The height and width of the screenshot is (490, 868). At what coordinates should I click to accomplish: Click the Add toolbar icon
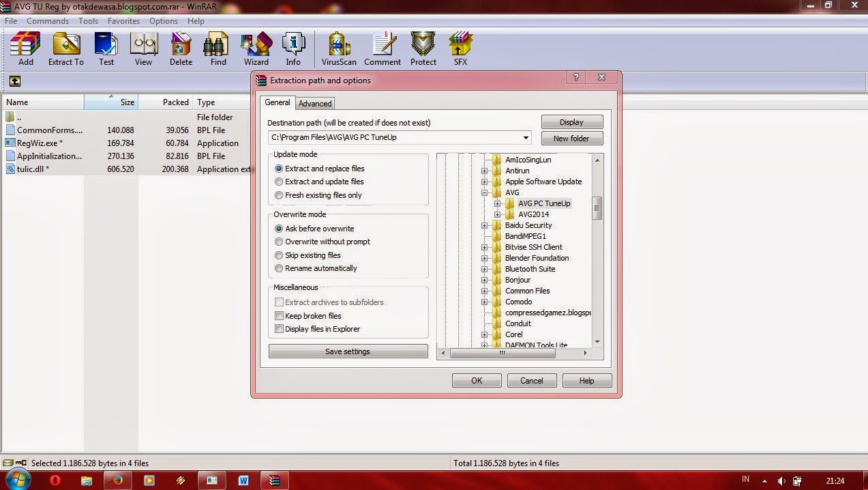pos(25,49)
